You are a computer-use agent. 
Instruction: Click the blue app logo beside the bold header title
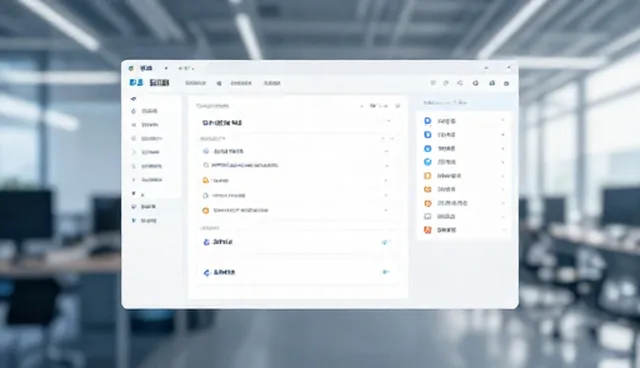point(136,83)
